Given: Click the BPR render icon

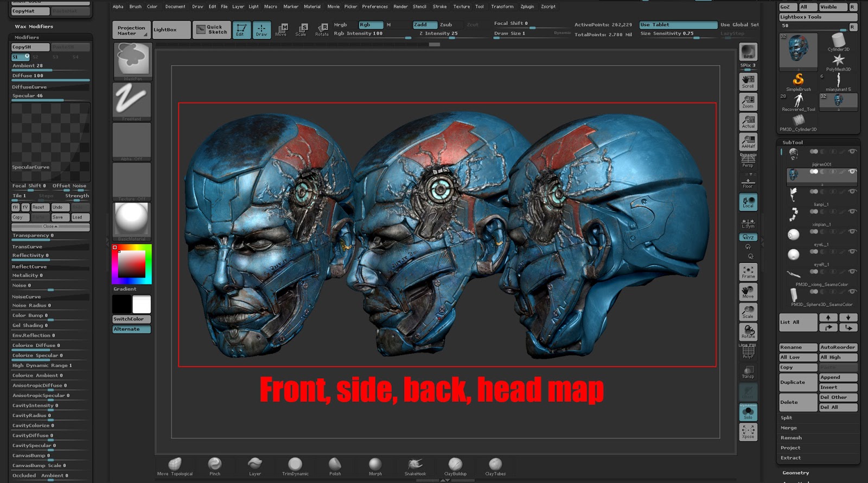Looking at the screenshot, I should (748, 51).
